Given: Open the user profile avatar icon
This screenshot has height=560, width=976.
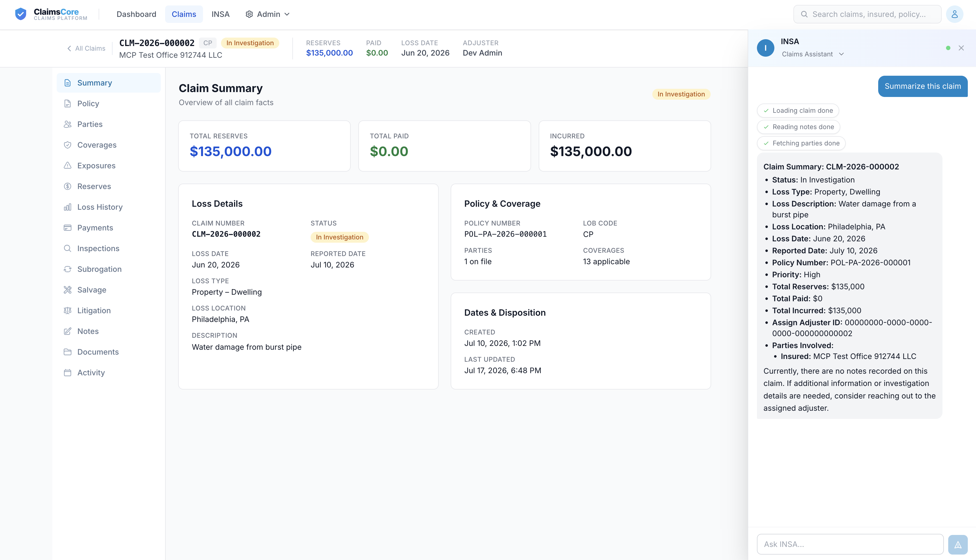Looking at the screenshot, I should [x=954, y=14].
